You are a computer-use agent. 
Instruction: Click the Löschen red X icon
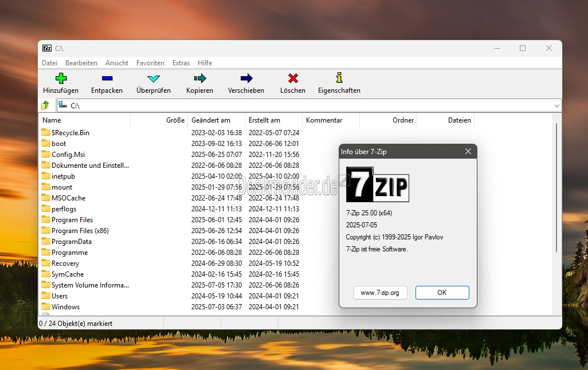tap(293, 78)
